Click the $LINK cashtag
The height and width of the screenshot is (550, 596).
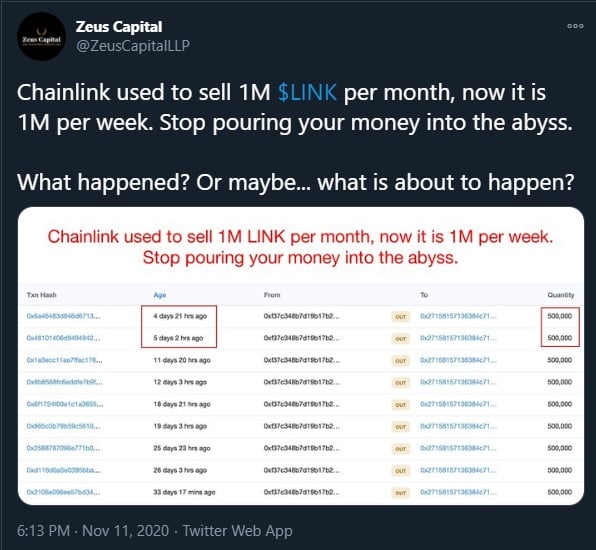click(x=307, y=92)
